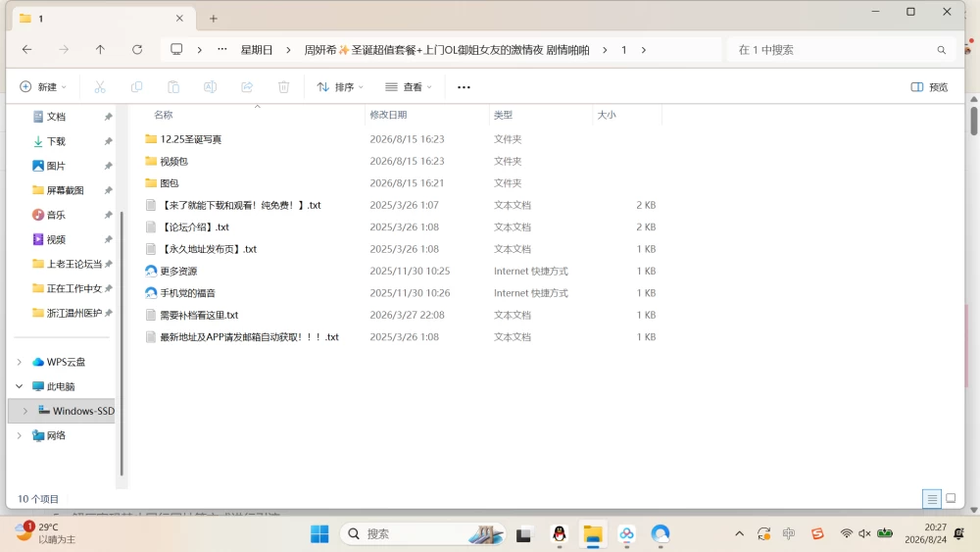Open 视频 in the sidebar
Viewport: 980px width, 552px height.
click(56, 239)
